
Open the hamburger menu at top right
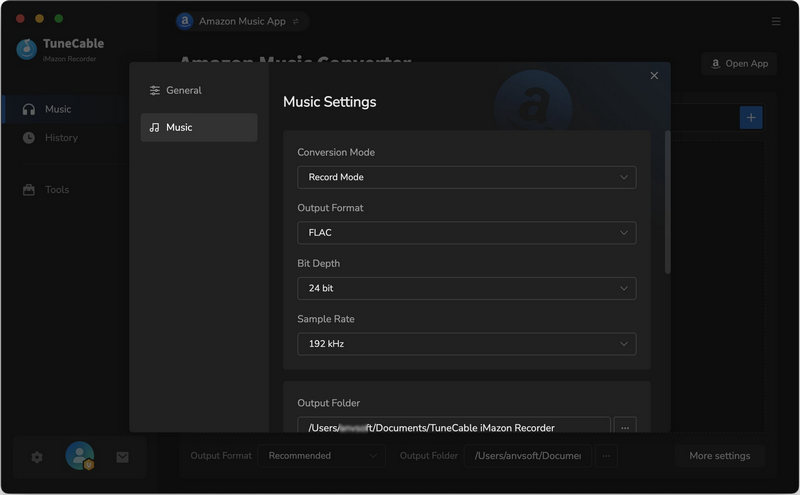coord(776,21)
